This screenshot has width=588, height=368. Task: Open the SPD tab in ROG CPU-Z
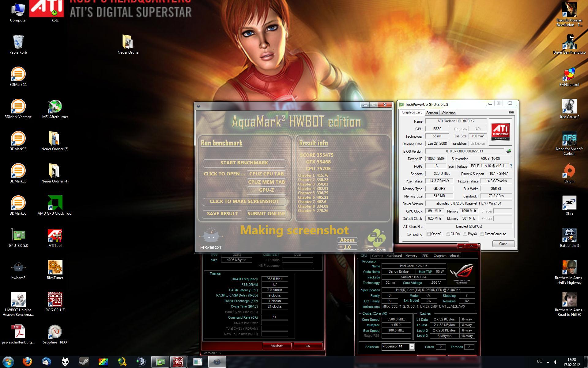pyautogui.click(x=425, y=256)
